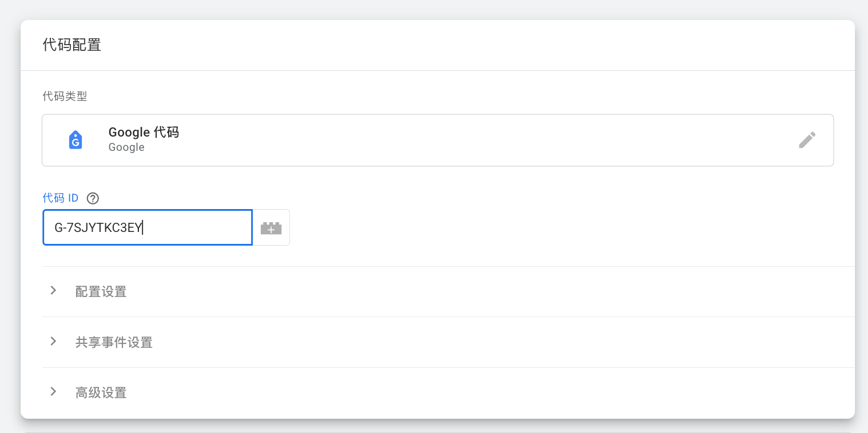Screen dimensions: 868x433
Task: Click the blue 代码 ID label
Action: click(x=60, y=198)
